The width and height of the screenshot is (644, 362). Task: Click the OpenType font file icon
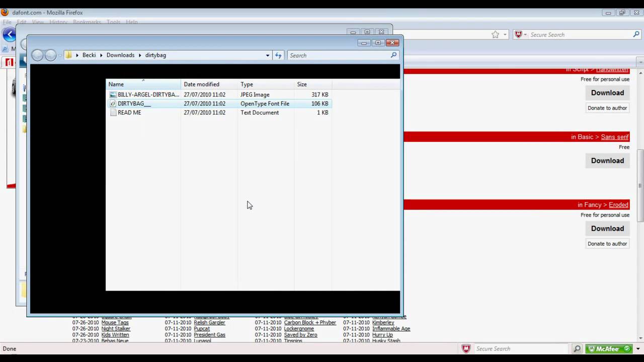point(113,104)
